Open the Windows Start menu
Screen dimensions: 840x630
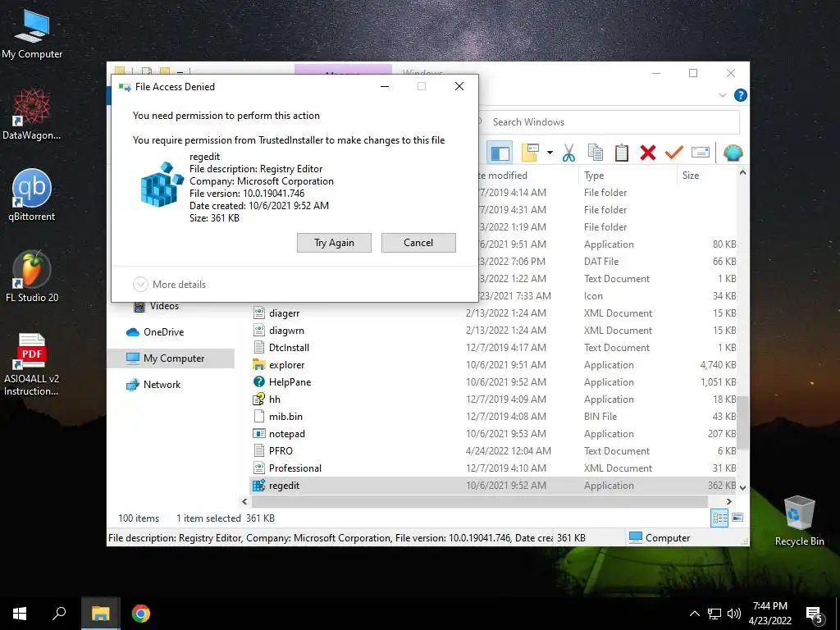(x=20, y=614)
